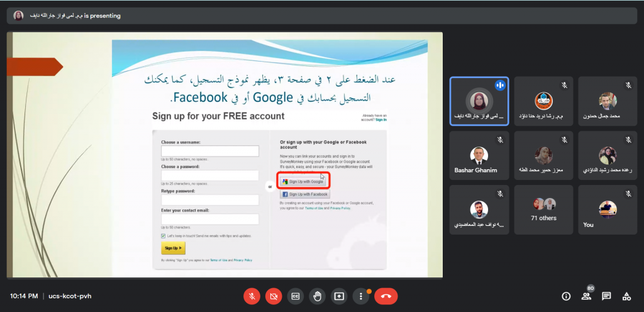Image resolution: width=644 pixels, height=312 pixels.
Task: Click the Present now screen-share icon
Action: (339, 296)
